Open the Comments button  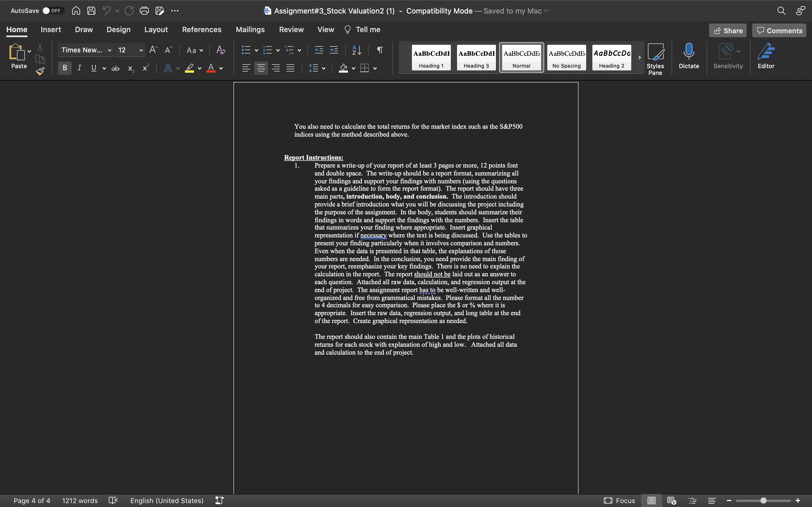pyautogui.click(x=779, y=30)
